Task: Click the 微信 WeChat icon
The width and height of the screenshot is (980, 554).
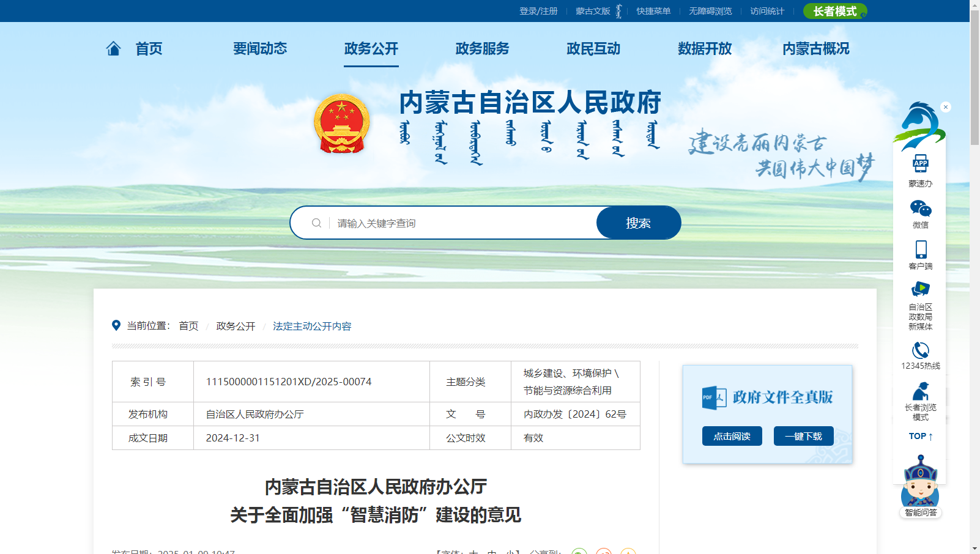Action: point(920,209)
